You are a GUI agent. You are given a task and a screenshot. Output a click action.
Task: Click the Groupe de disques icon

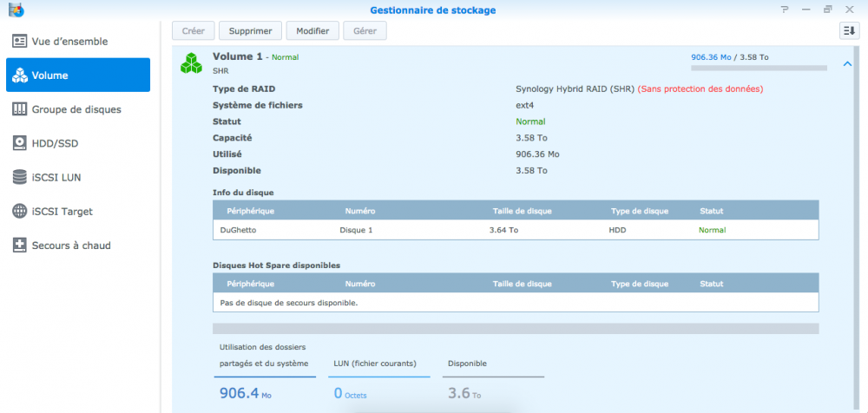tap(20, 109)
